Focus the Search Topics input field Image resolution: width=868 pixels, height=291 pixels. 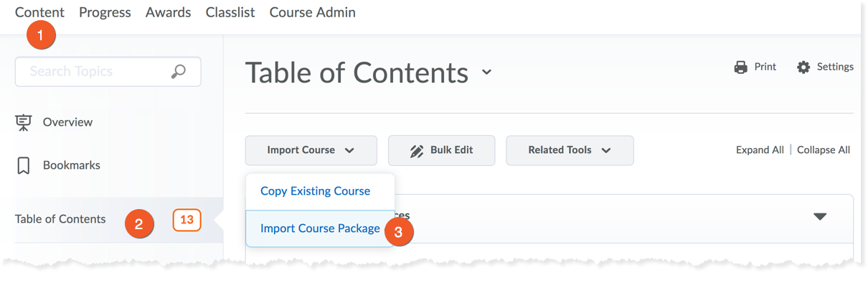93,71
